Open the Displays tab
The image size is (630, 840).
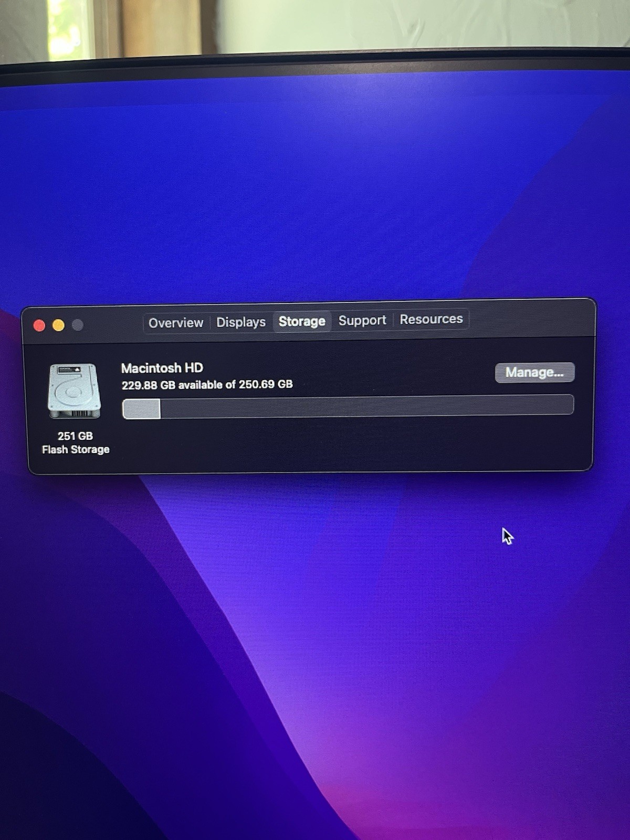241,322
